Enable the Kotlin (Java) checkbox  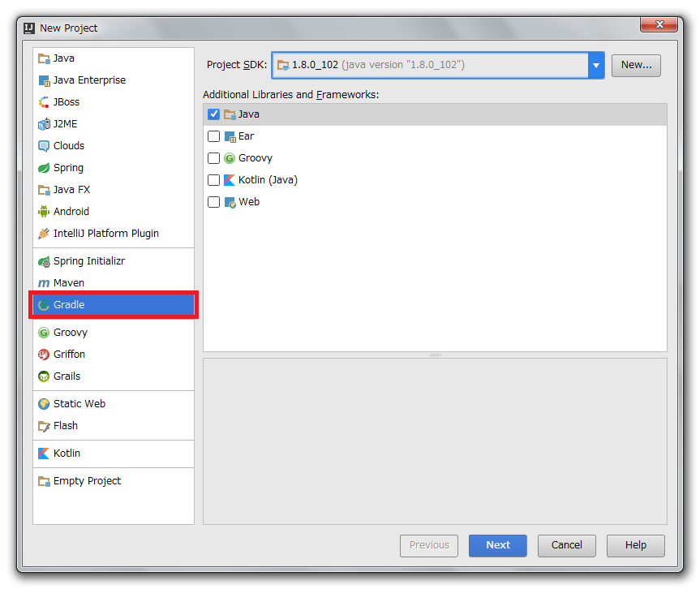[x=214, y=180]
